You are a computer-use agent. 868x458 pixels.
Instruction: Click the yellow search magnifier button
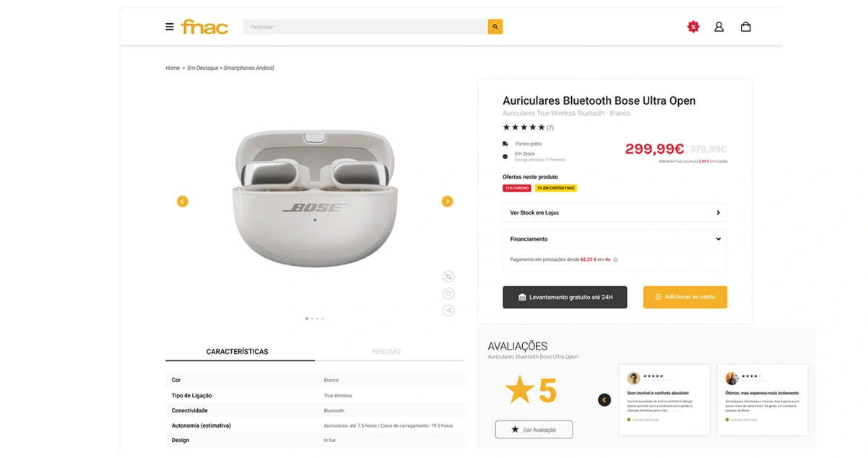click(x=495, y=27)
